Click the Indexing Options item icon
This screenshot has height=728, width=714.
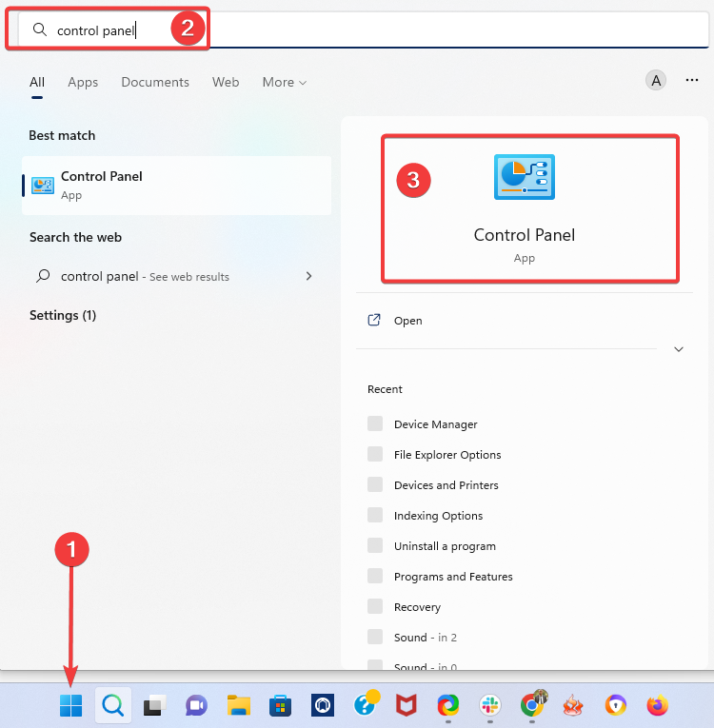[375, 515]
